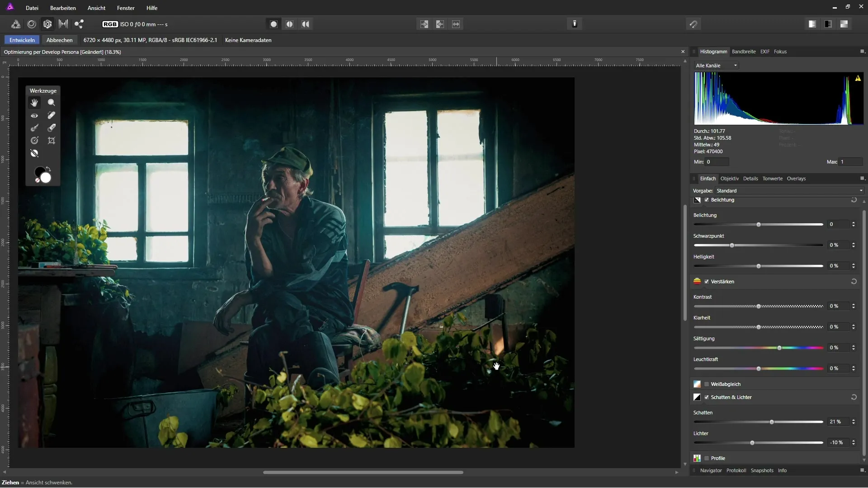Click the histogram Max input field
868x488 pixels.
(851, 162)
